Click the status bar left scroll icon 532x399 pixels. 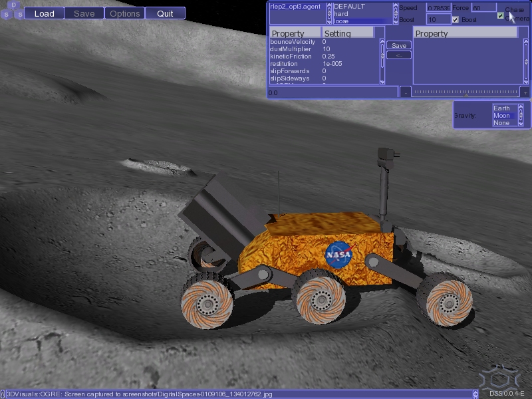coord(3,394)
